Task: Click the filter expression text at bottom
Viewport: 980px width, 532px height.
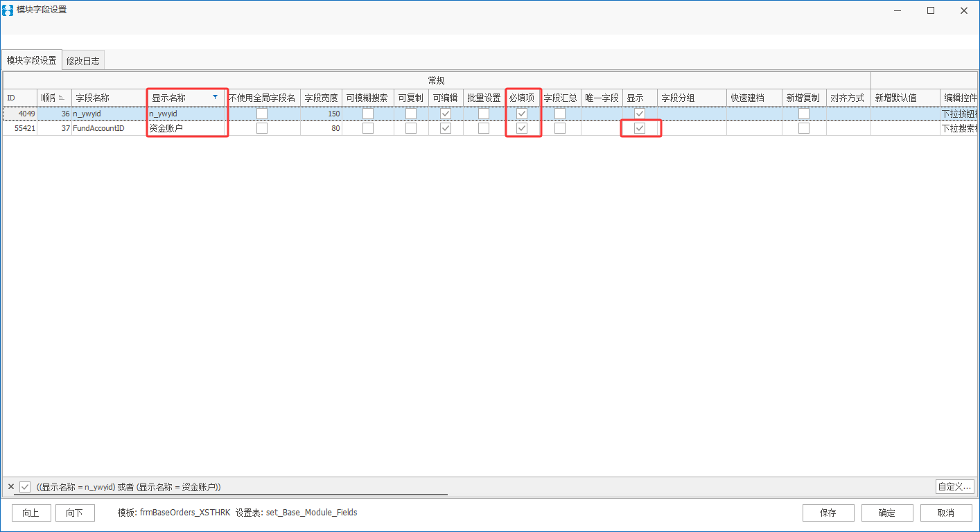Action: (x=129, y=487)
